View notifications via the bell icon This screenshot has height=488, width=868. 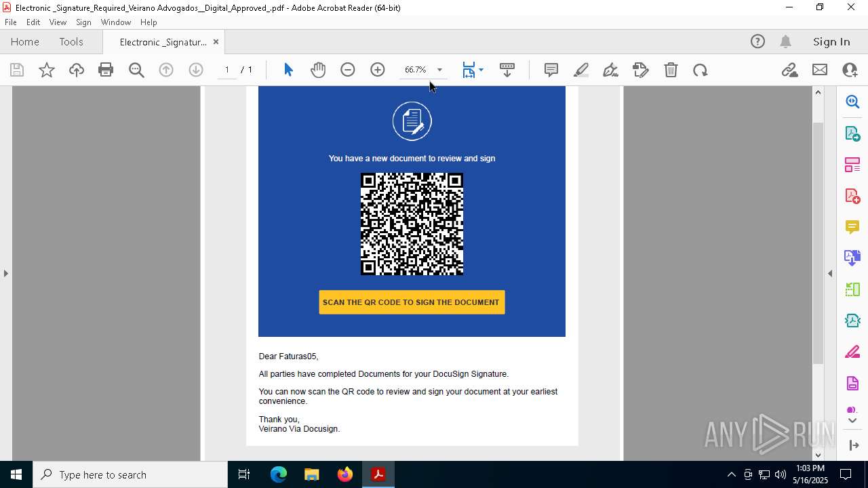786,41
